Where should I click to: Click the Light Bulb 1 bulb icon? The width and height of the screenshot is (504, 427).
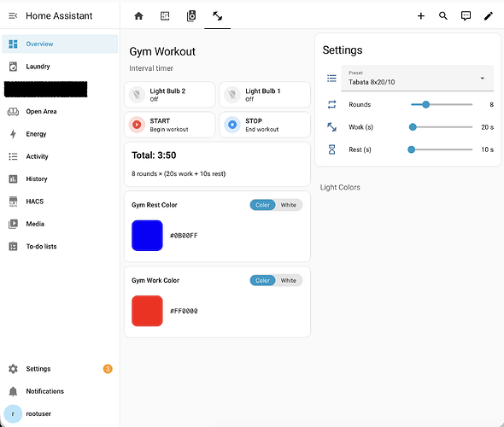tap(232, 95)
